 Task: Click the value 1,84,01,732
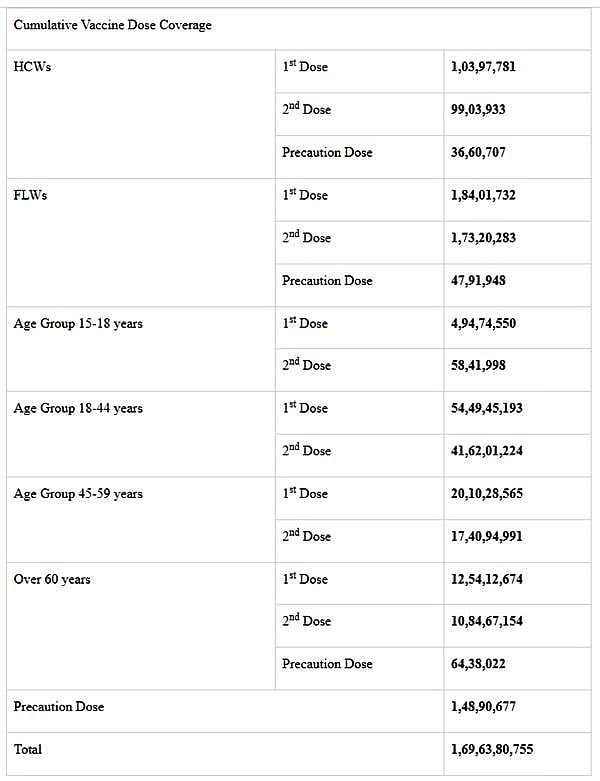pos(484,195)
